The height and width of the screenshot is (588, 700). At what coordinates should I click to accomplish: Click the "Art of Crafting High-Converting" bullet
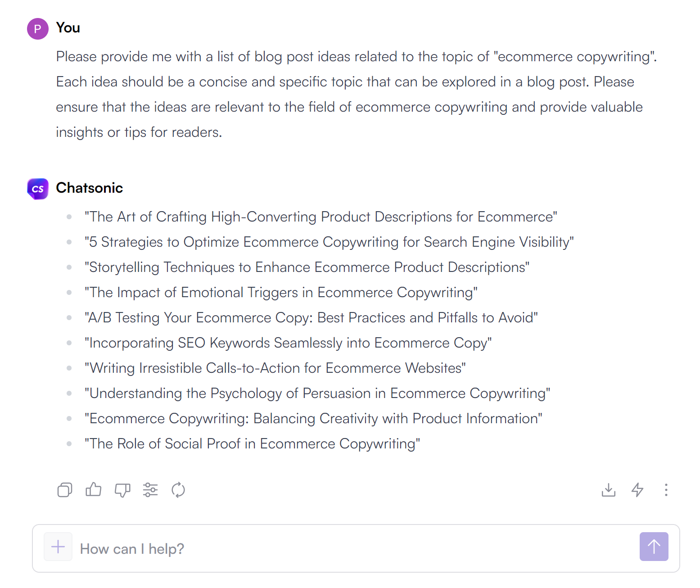[x=321, y=217]
